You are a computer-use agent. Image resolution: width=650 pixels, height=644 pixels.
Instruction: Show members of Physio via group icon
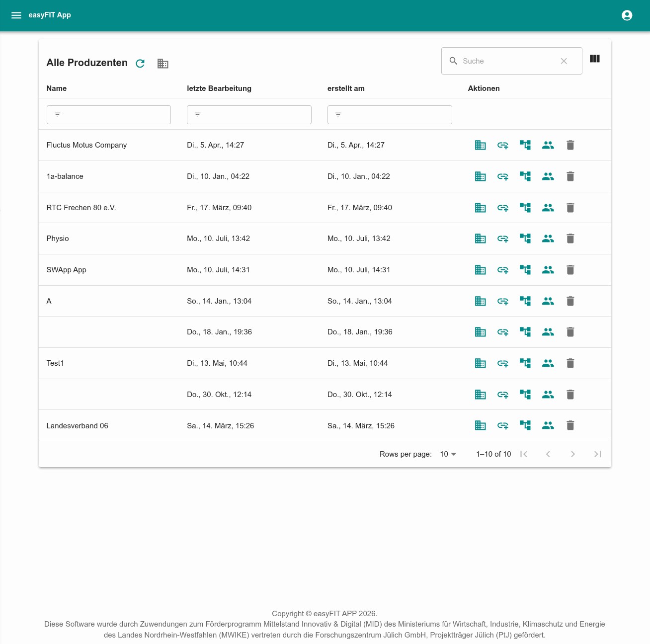[548, 239]
